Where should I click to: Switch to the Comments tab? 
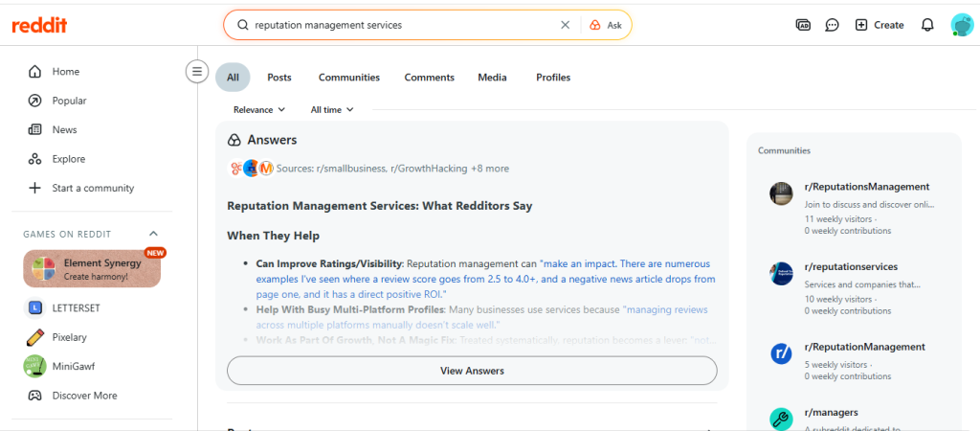[430, 78]
